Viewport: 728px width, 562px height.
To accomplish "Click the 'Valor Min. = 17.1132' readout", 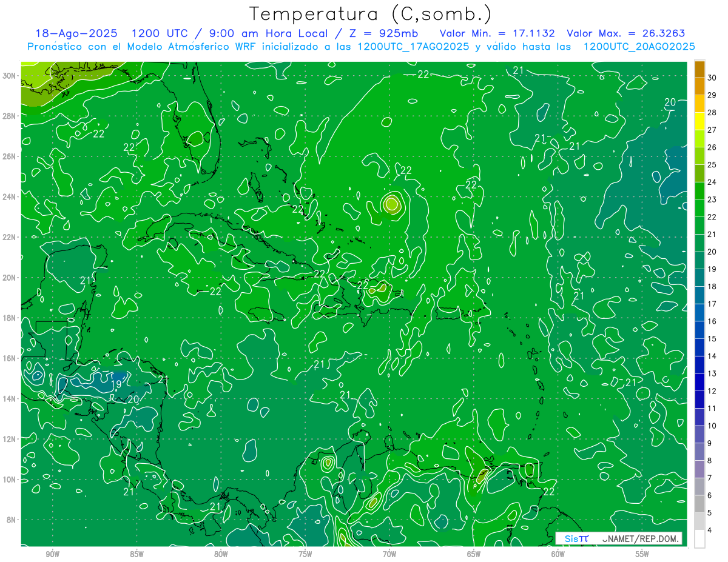I will (x=496, y=33).
